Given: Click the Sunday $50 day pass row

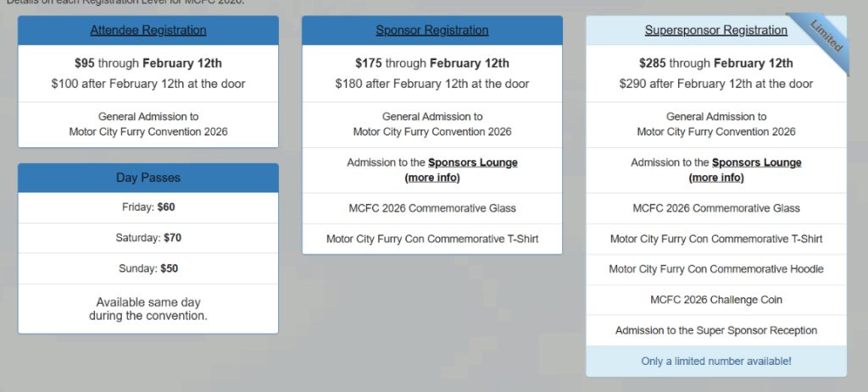Looking at the screenshot, I should [x=148, y=268].
